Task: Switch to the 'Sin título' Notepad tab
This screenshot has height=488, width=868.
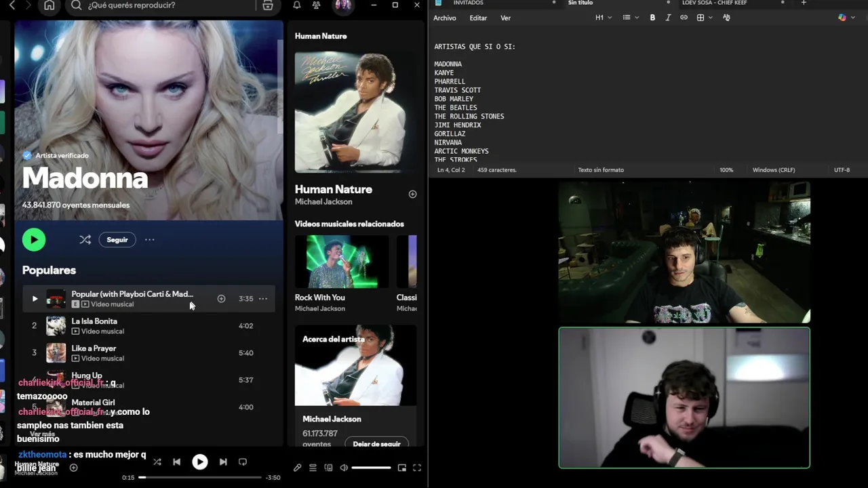Action: click(580, 3)
